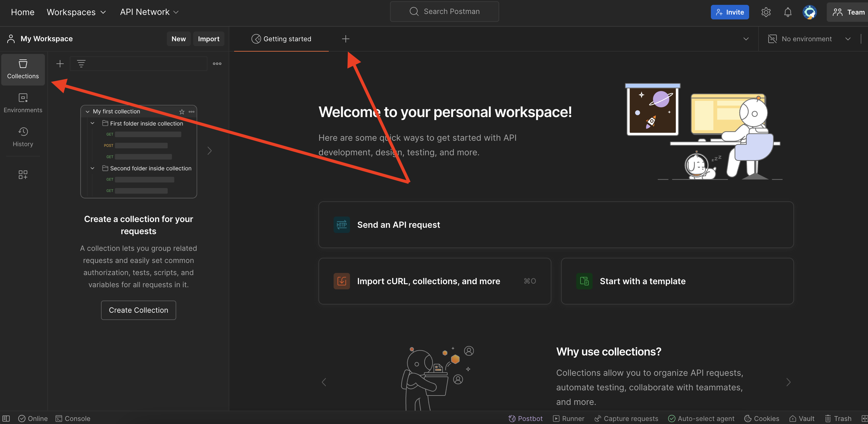Click the blue Invite button
This screenshot has width=868, height=424.
[x=730, y=12]
